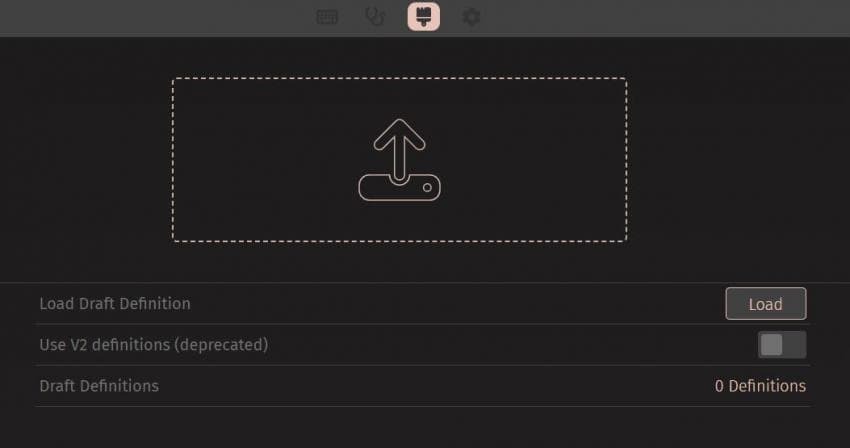
Task: Click the Use V2 definitions (deprecated) label
Action: (x=153, y=345)
